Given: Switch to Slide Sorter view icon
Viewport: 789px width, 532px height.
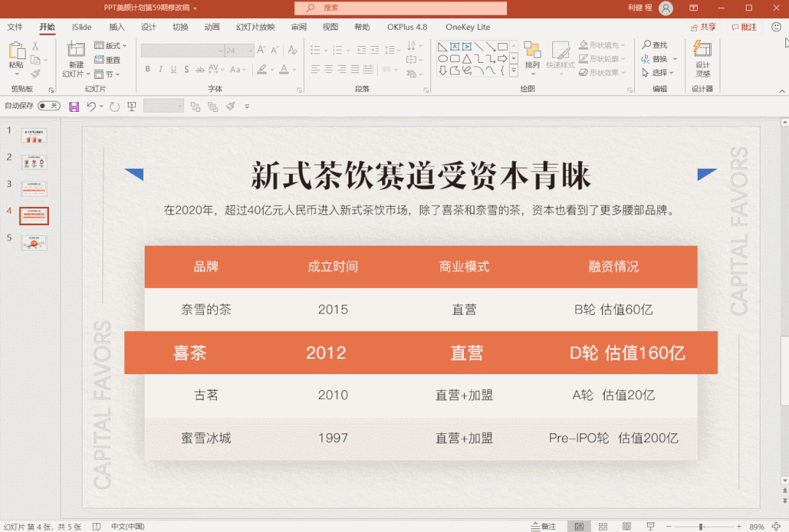Looking at the screenshot, I should (603, 526).
